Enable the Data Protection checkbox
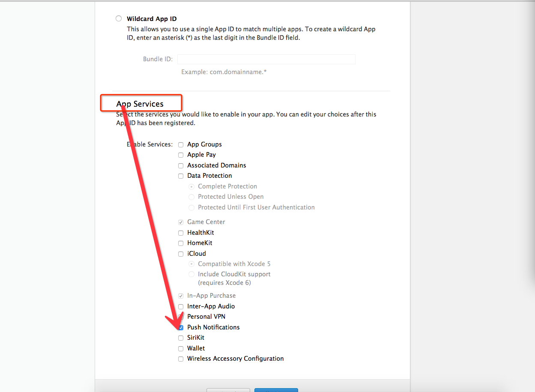Viewport: 535px width, 392px height. (x=181, y=176)
